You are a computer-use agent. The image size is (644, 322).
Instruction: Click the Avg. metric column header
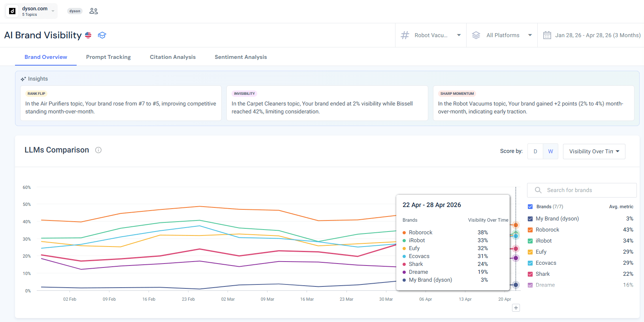coord(621,207)
